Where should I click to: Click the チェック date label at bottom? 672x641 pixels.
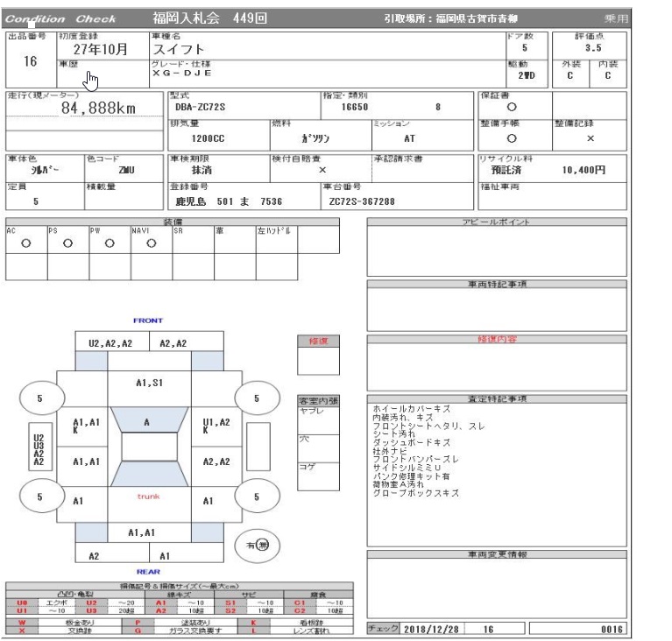383,629
